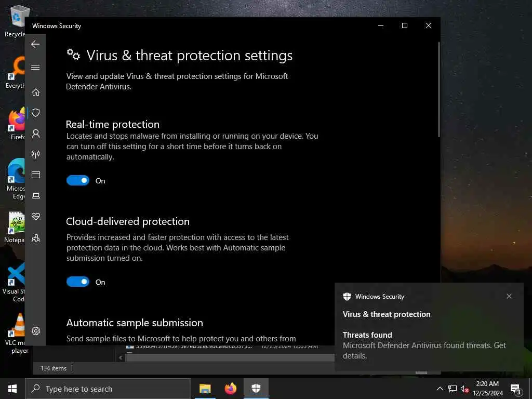Select the VLC media player desktop shortcut
This screenshot has width=532, height=399.
[16, 334]
